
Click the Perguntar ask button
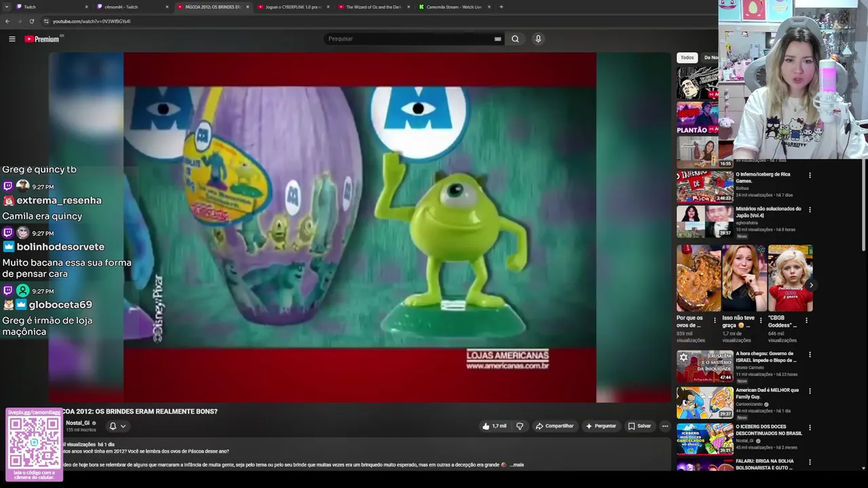(601, 426)
